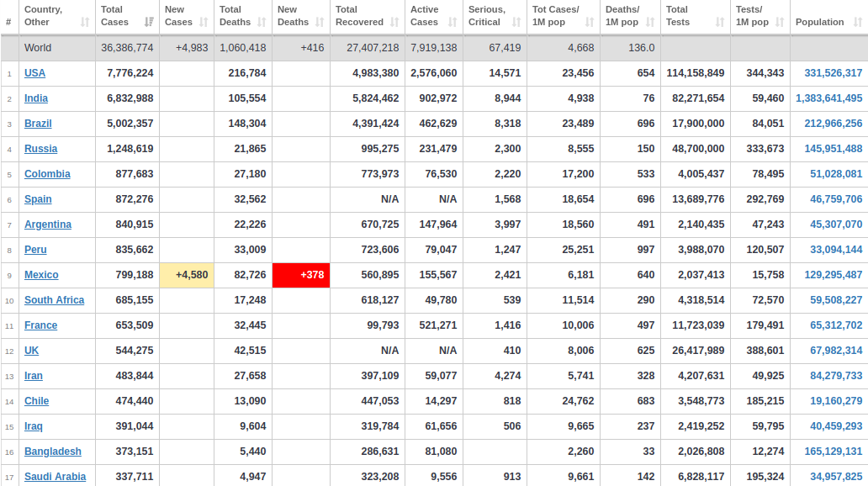Sort by Total Tests arrow icon
868x486 pixels.
(x=720, y=22)
